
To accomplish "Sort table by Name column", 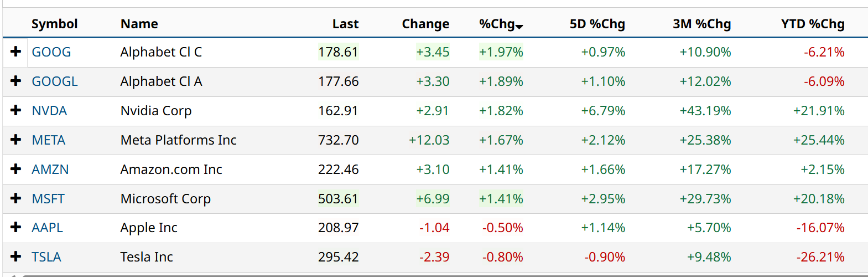I will point(139,24).
